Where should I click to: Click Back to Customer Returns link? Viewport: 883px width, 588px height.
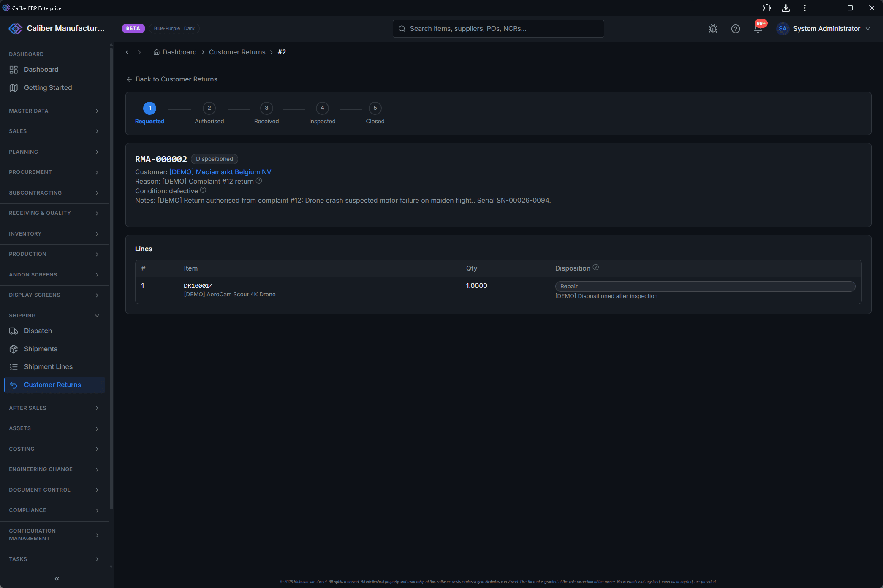tap(172, 79)
